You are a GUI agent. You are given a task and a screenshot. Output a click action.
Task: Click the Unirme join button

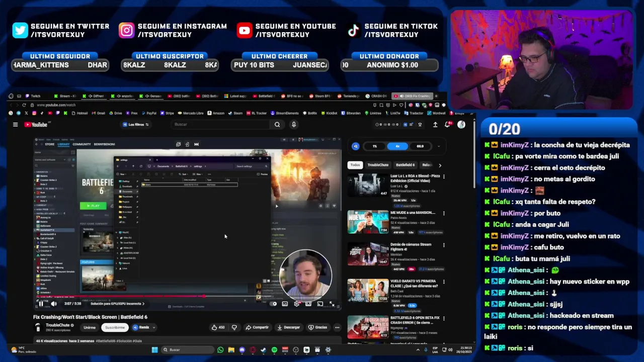[x=90, y=327]
